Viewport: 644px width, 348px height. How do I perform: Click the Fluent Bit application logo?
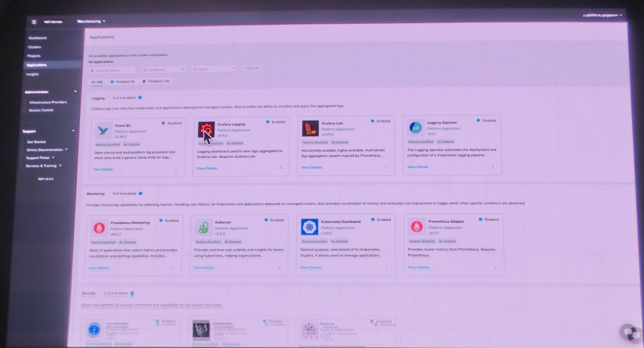point(103,130)
